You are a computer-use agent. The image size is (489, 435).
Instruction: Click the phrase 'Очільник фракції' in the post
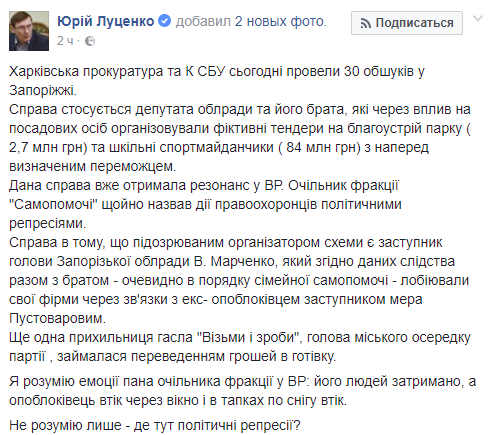coord(344,185)
